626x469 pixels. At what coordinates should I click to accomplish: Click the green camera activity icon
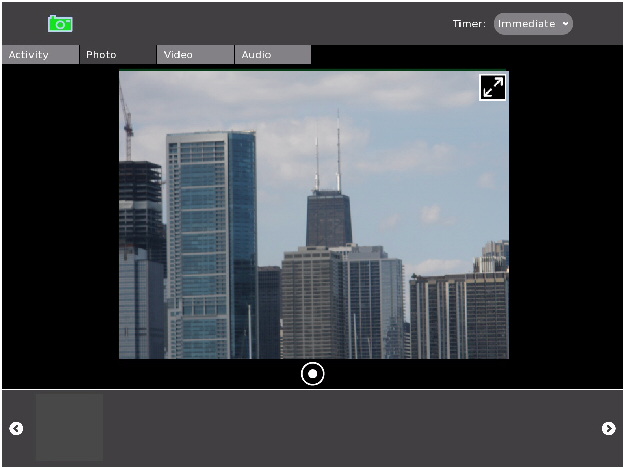pos(60,23)
